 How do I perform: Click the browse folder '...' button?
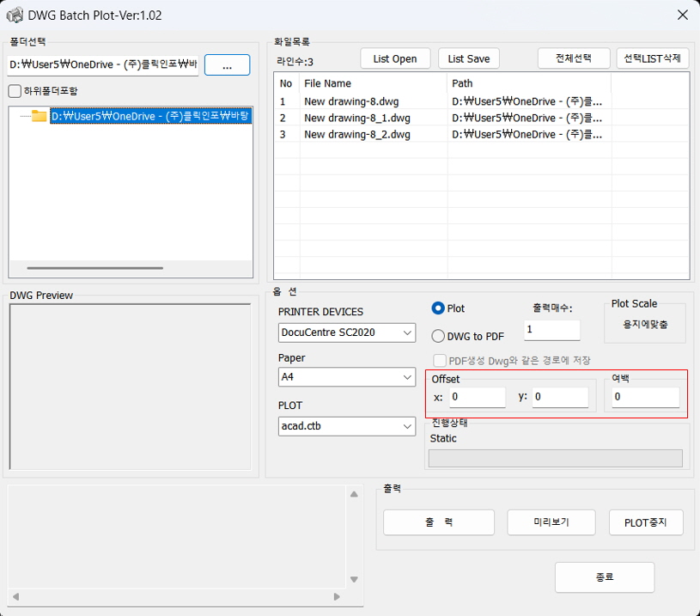[227, 65]
